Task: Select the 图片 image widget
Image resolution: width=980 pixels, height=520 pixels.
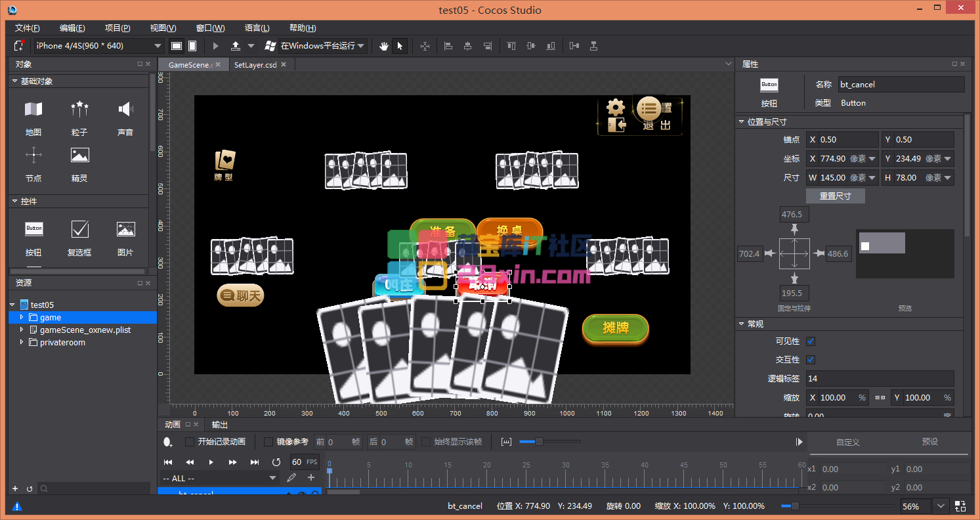Action: [125, 238]
